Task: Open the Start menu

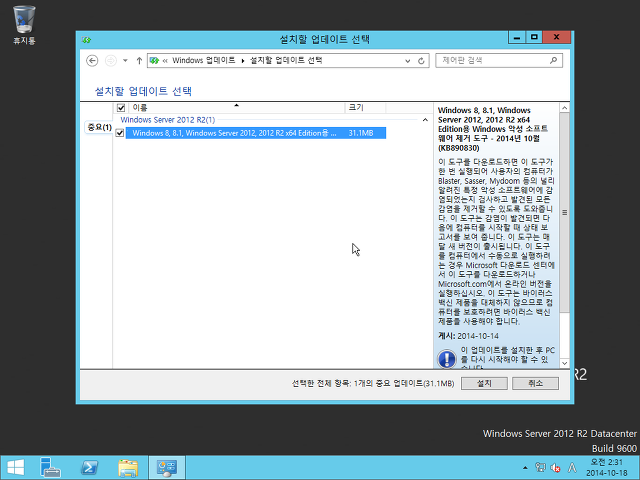Action: click(16, 467)
